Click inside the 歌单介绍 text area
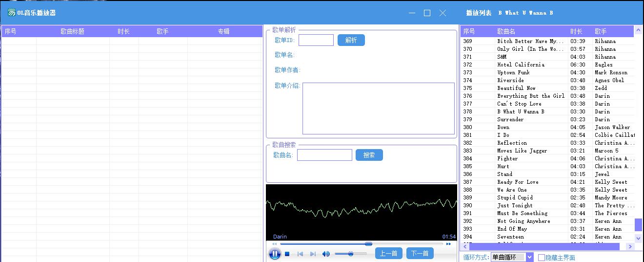Image resolution: width=644 pixels, height=262 pixels. coord(379,109)
